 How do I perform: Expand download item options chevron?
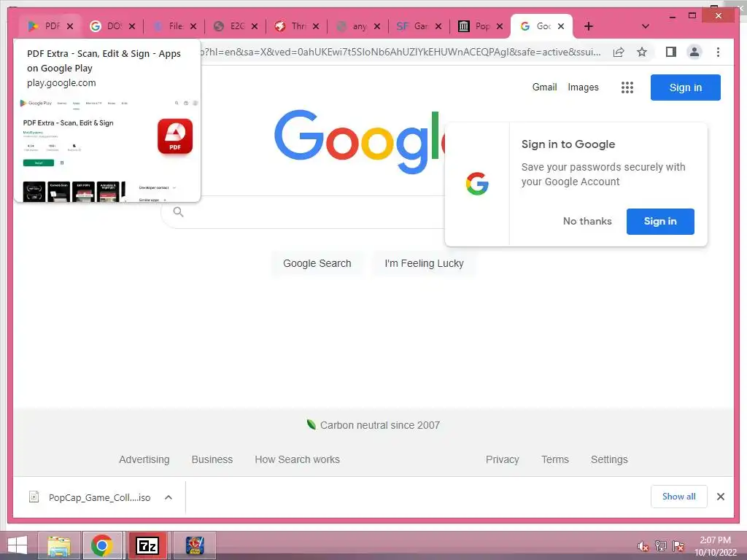(x=169, y=497)
